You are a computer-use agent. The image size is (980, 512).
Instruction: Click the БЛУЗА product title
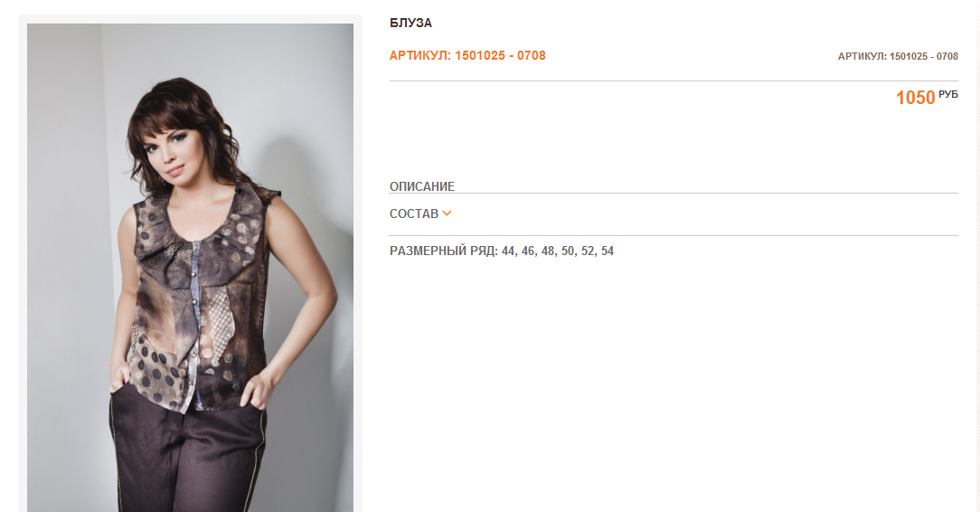[410, 23]
